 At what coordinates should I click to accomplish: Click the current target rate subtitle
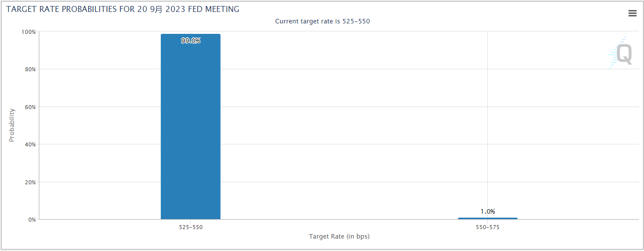coord(322,21)
